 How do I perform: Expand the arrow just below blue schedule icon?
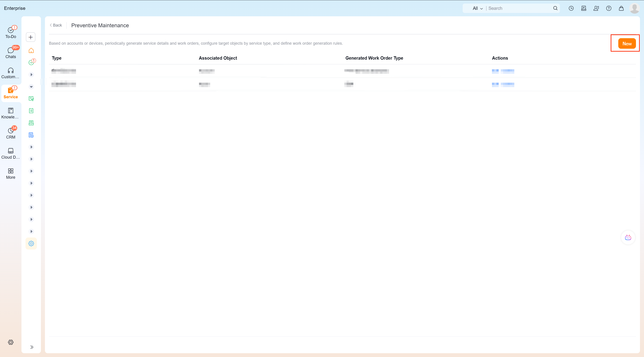tap(31, 147)
